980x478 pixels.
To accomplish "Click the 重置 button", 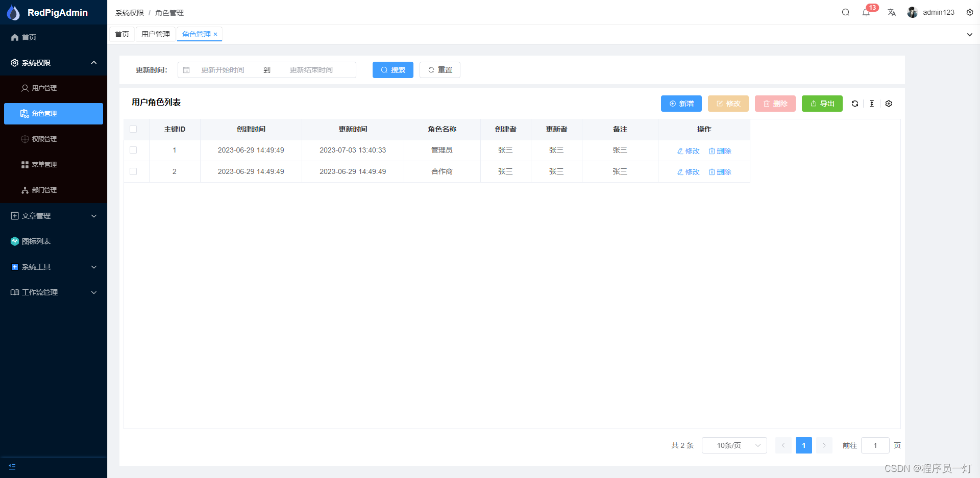I will [x=440, y=70].
